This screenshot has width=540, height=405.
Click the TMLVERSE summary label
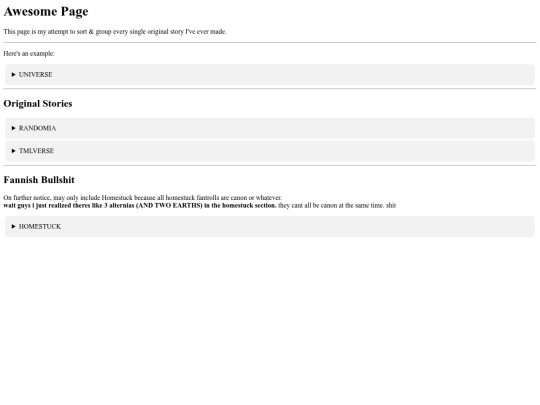tap(36, 151)
